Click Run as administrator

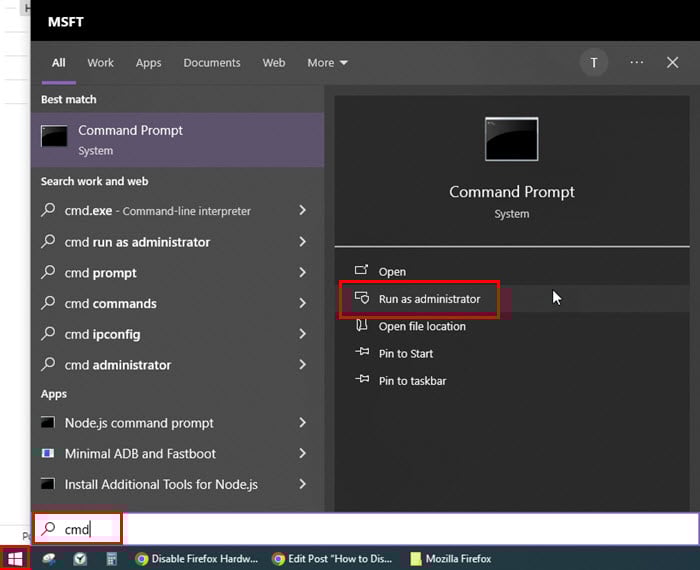click(429, 299)
